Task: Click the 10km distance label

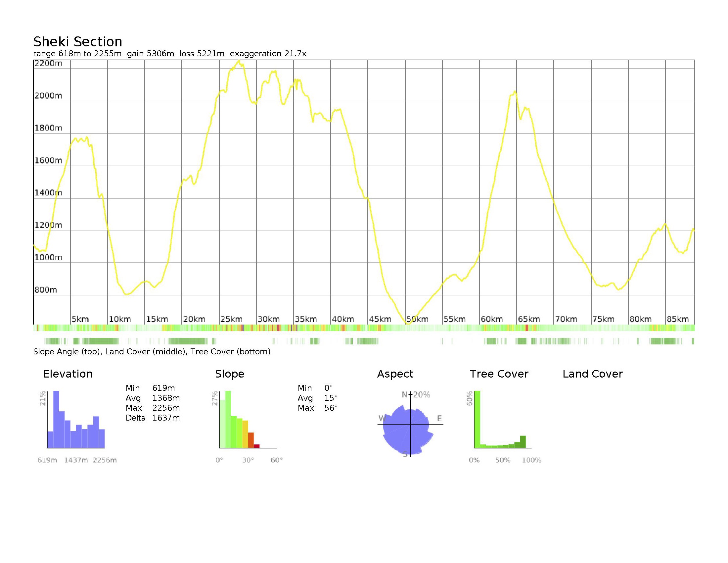Action: [x=120, y=319]
